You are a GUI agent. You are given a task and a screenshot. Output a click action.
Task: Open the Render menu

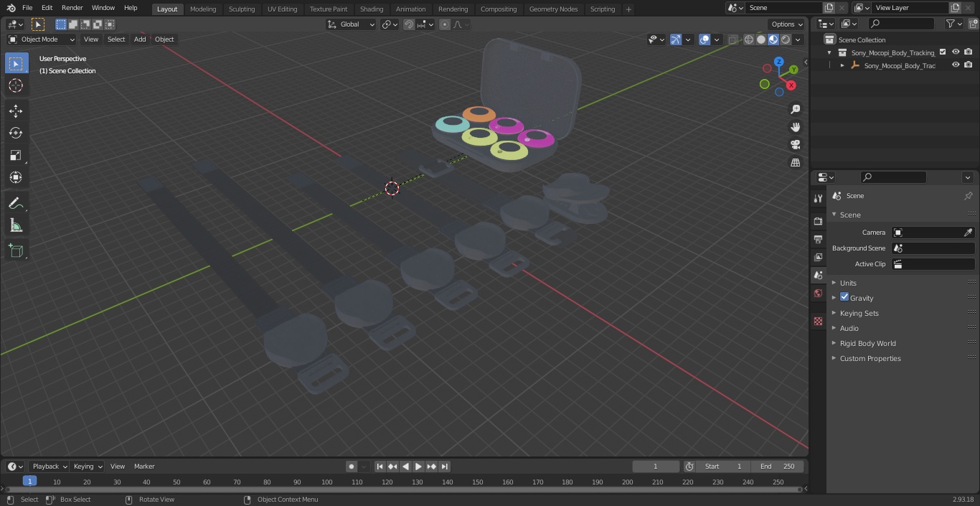pos(72,8)
